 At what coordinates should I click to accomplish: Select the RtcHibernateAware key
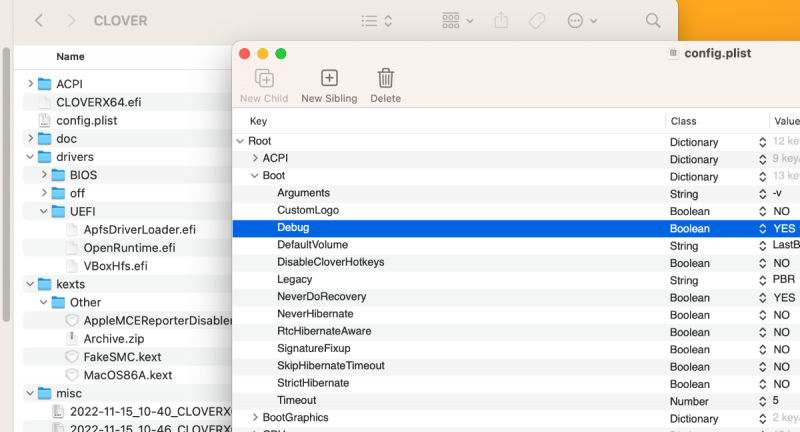pos(324,332)
